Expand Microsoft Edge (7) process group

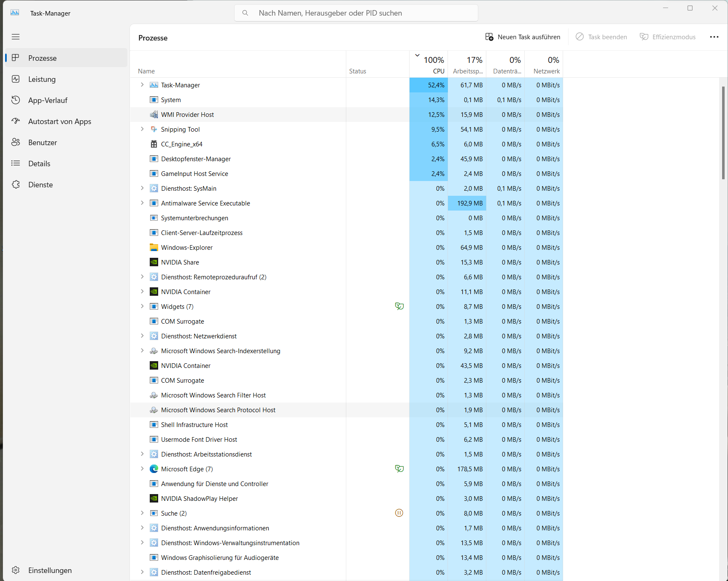[x=142, y=469]
